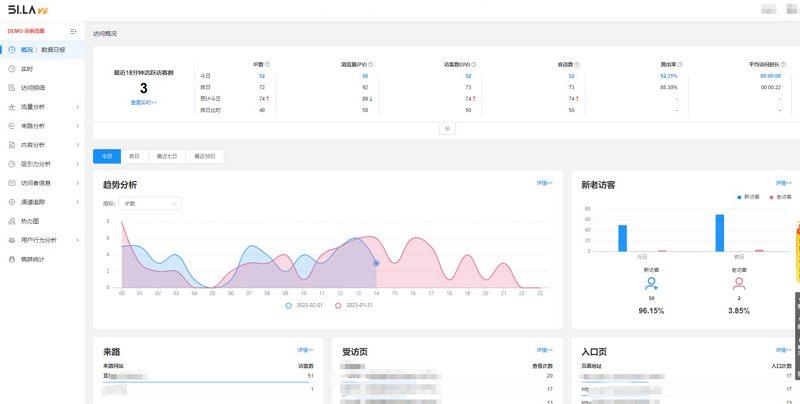Click the 访问明细 icon in sidebar
This screenshot has width=800, height=404.
coord(12,88)
